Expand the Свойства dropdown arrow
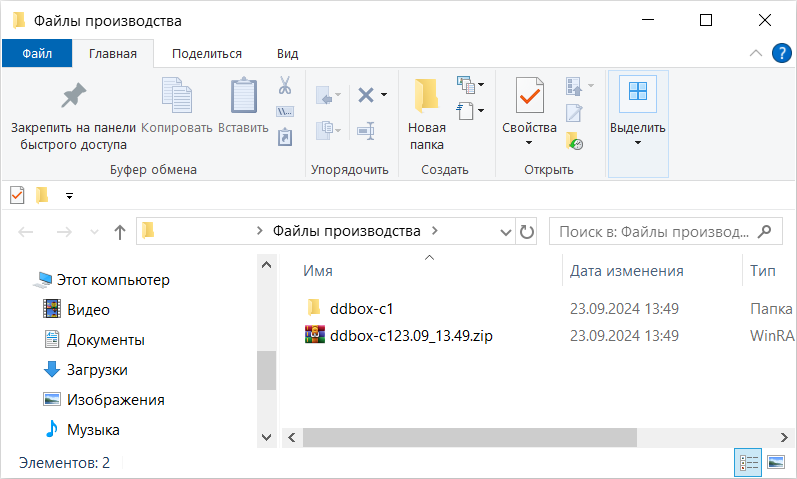This screenshot has width=797, height=479. tap(529, 143)
